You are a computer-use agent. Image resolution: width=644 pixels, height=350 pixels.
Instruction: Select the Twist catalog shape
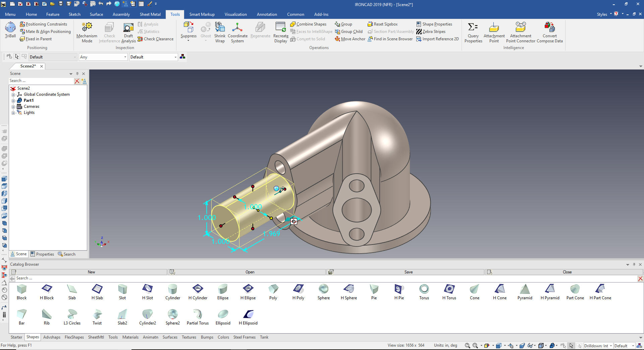(97, 317)
